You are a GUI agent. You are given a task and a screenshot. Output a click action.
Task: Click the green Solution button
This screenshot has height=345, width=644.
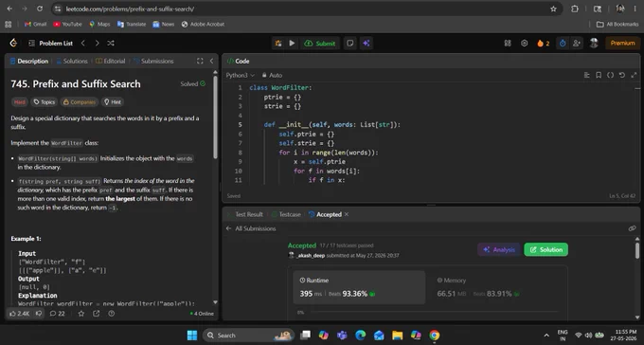coord(546,249)
